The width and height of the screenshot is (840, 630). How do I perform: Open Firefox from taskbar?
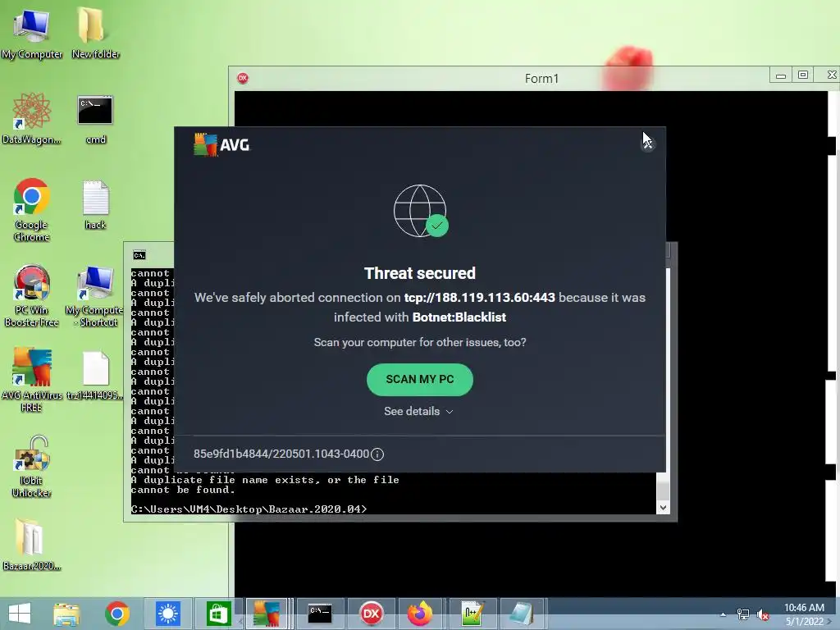pos(421,614)
